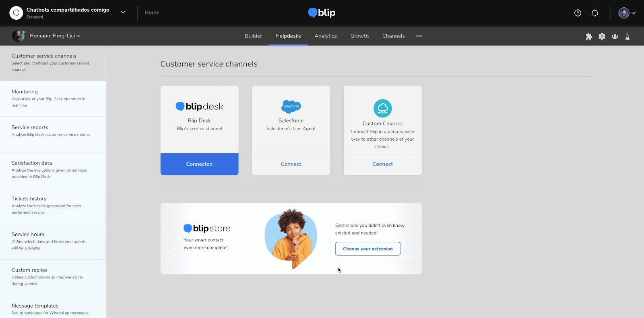Viewport: 644px width, 318px height.
Task: Open the team members icon
Action: 615,36
